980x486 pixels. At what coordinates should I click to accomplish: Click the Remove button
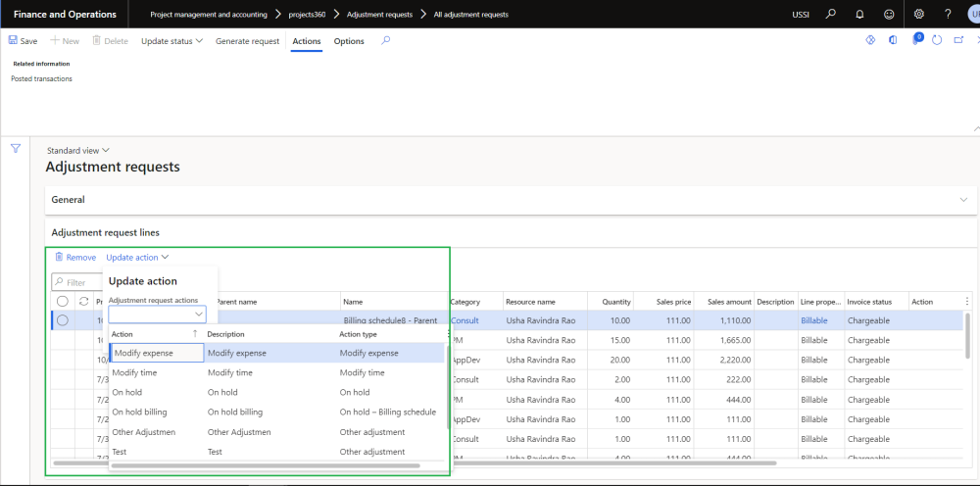coord(75,257)
